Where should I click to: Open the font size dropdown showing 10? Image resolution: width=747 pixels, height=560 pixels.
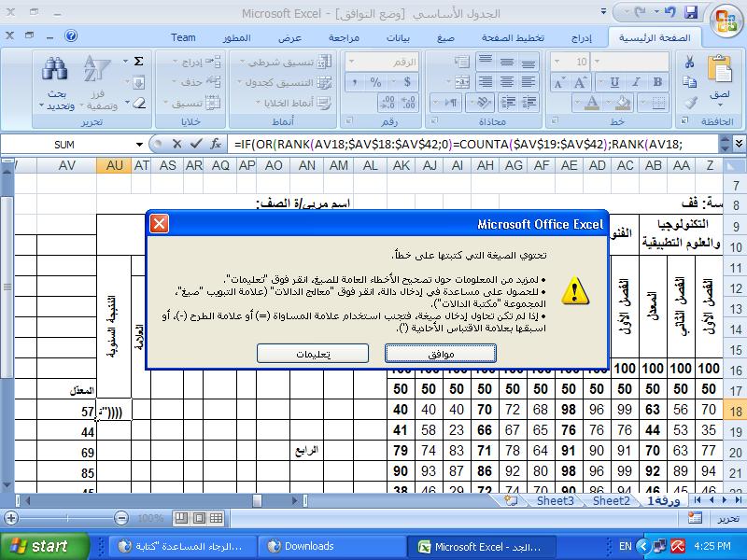(x=557, y=62)
